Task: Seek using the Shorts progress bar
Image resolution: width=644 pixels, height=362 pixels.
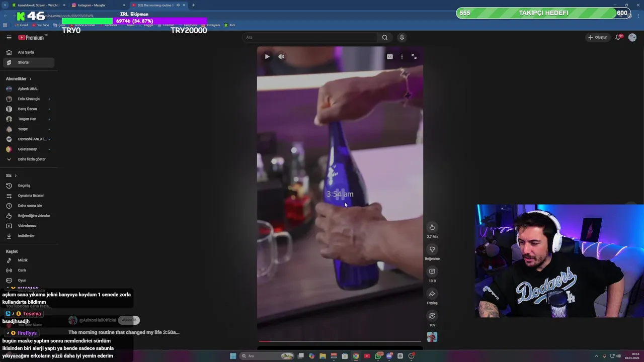Action: (x=340, y=341)
